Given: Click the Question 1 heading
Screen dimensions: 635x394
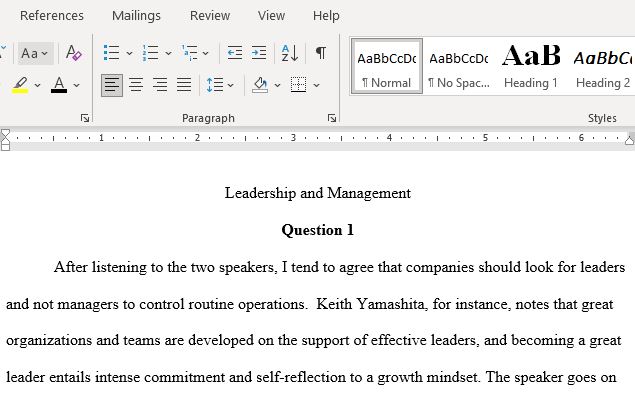Looking at the screenshot, I should pos(318,230).
